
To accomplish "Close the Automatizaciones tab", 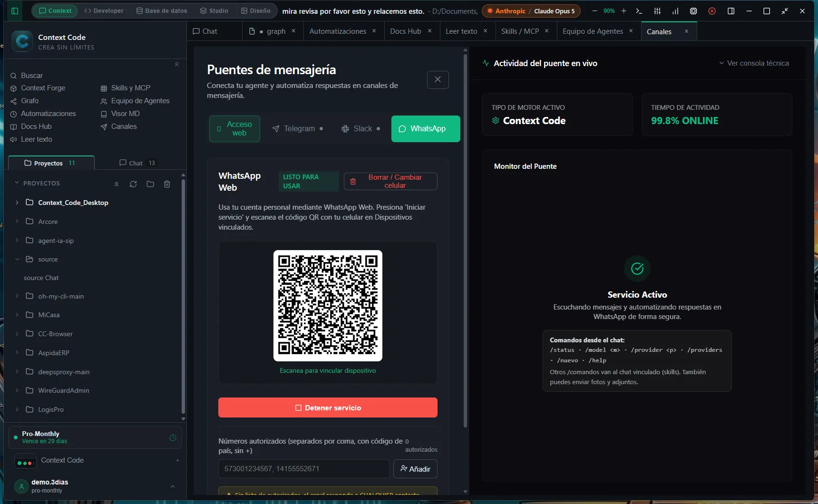I will (374, 31).
